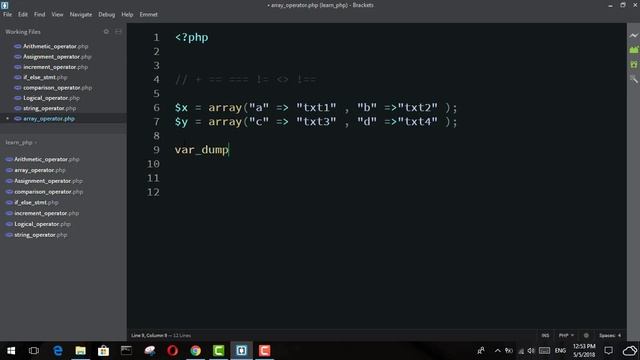Open the File menu
The width and height of the screenshot is (640, 360).
[7, 14]
